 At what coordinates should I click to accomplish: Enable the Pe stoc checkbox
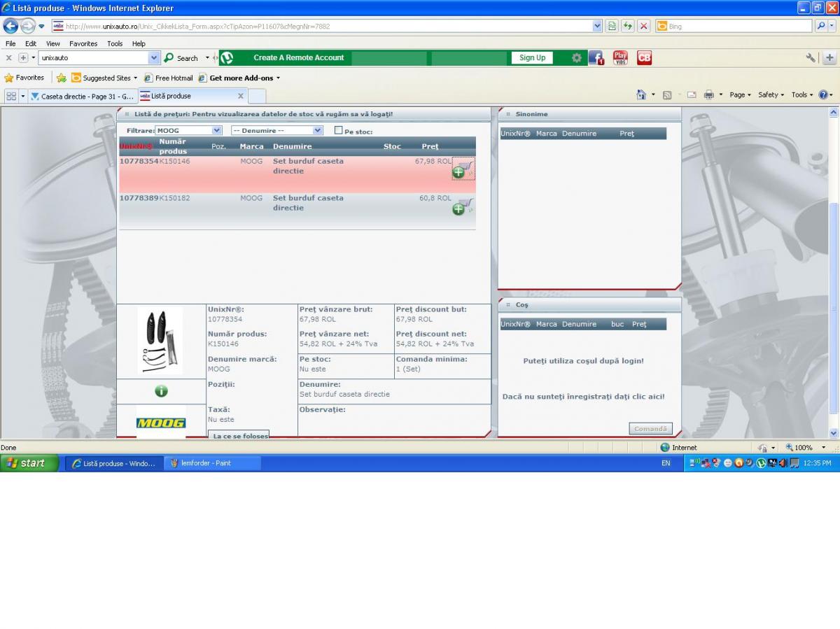pyautogui.click(x=339, y=131)
